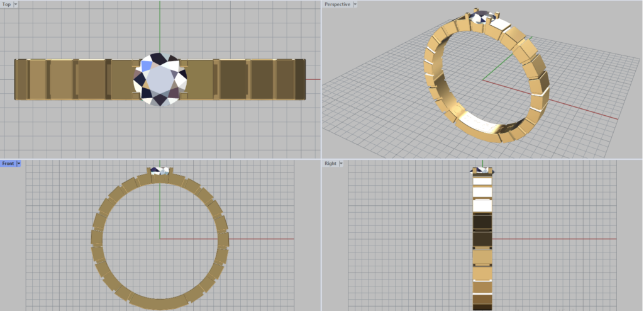Select the vertical ring band in Right view
Image resolution: width=644 pixels, height=311 pixels.
[482, 252]
